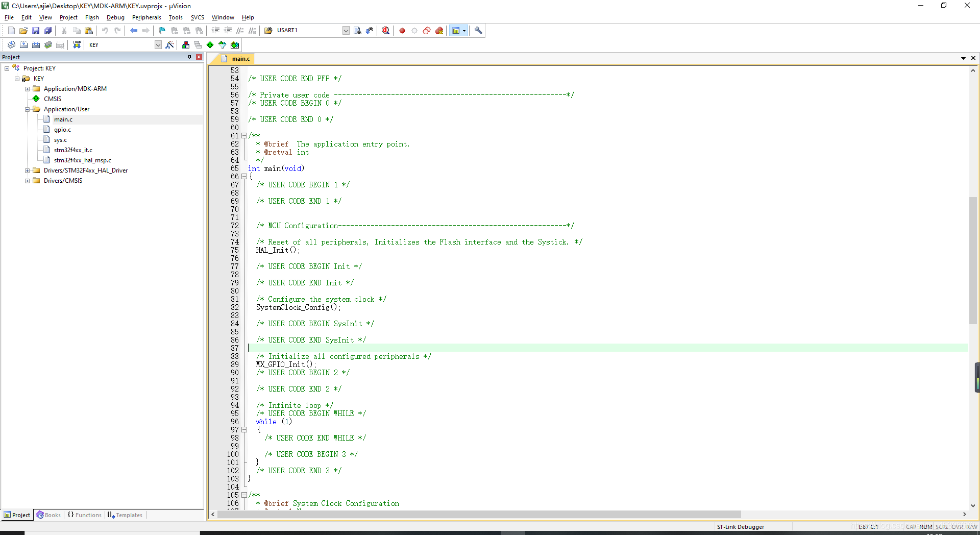The image size is (980, 535).
Task: Open Options for Target magic wand icon
Action: (170, 45)
